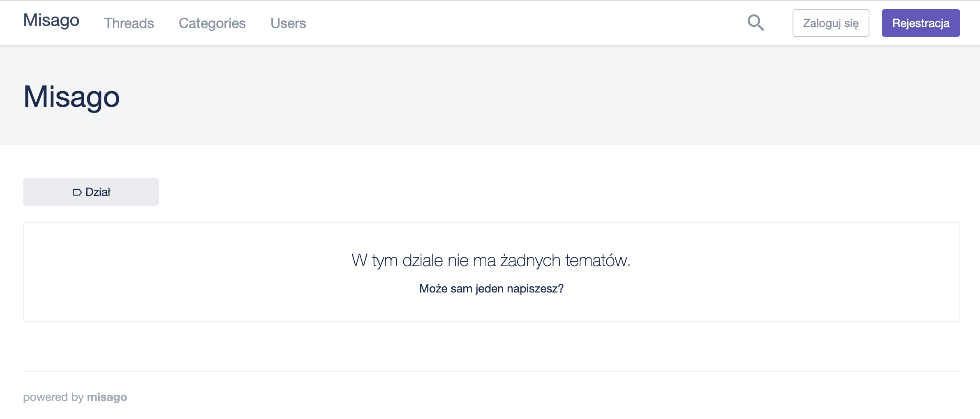The image size is (980, 419).
Task: Click the Misago brand logo in navbar
Action: pos(51,20)
